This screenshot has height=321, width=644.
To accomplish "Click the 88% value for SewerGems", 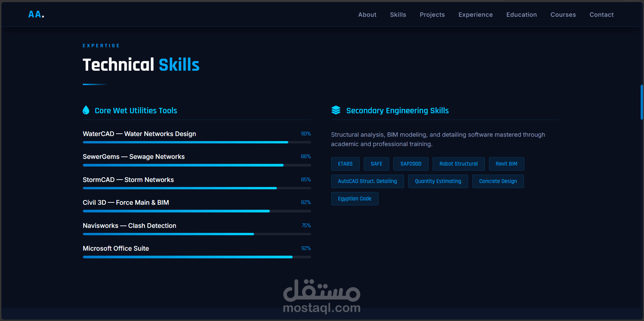I will coord(306,156).
